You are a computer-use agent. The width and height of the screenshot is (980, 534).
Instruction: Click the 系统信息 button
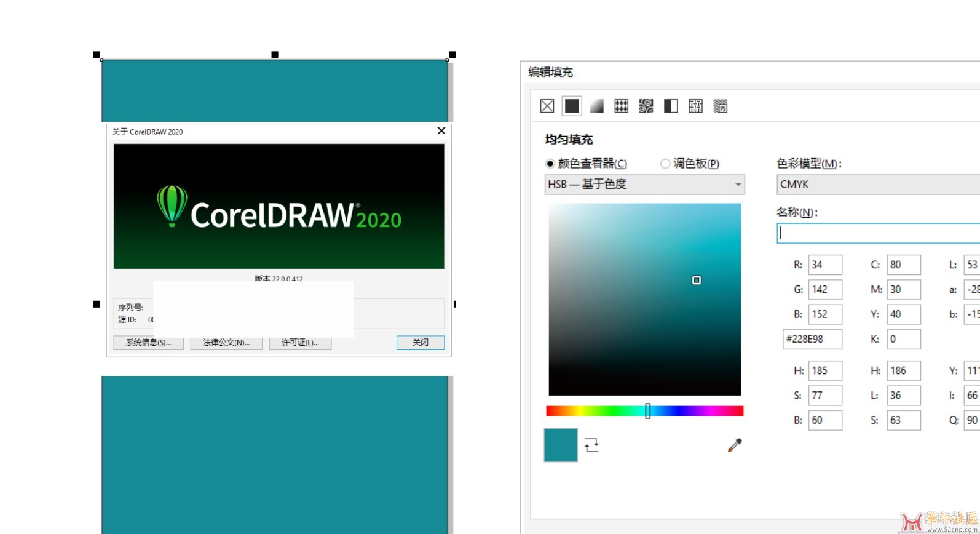(148, 343)
